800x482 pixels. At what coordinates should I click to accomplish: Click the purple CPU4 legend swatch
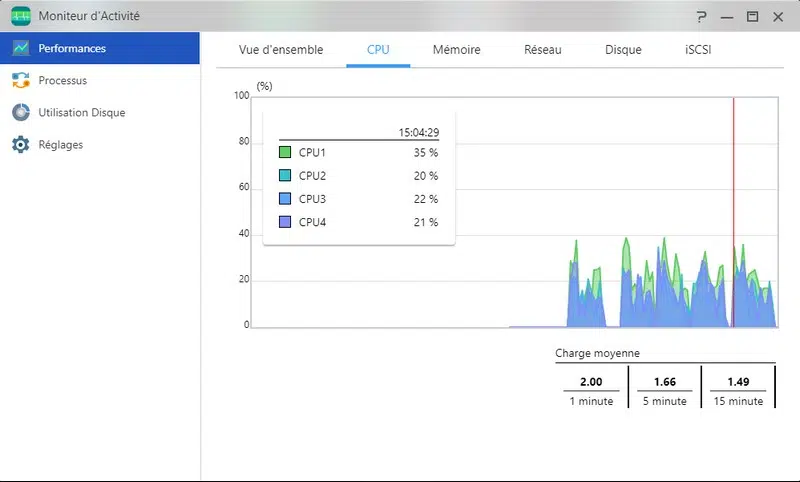[x=285, y=222]
